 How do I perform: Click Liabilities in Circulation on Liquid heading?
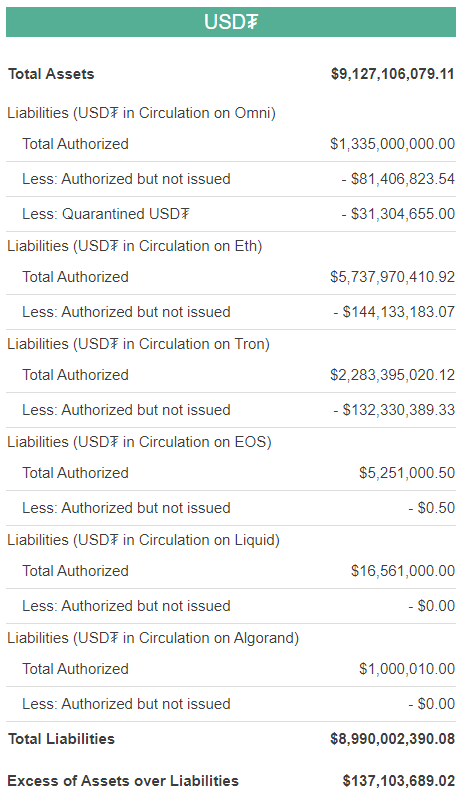point(144,540)
